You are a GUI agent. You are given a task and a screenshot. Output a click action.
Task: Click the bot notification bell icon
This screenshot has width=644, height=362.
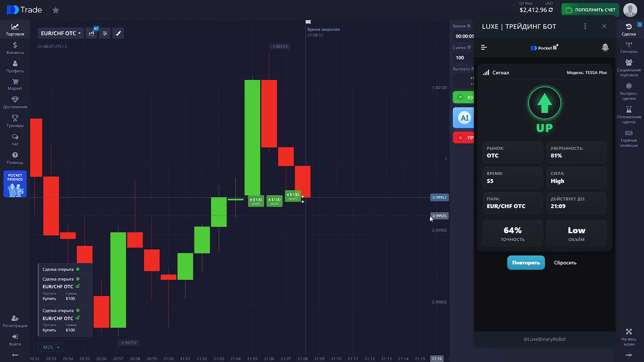tap(605, 48)
